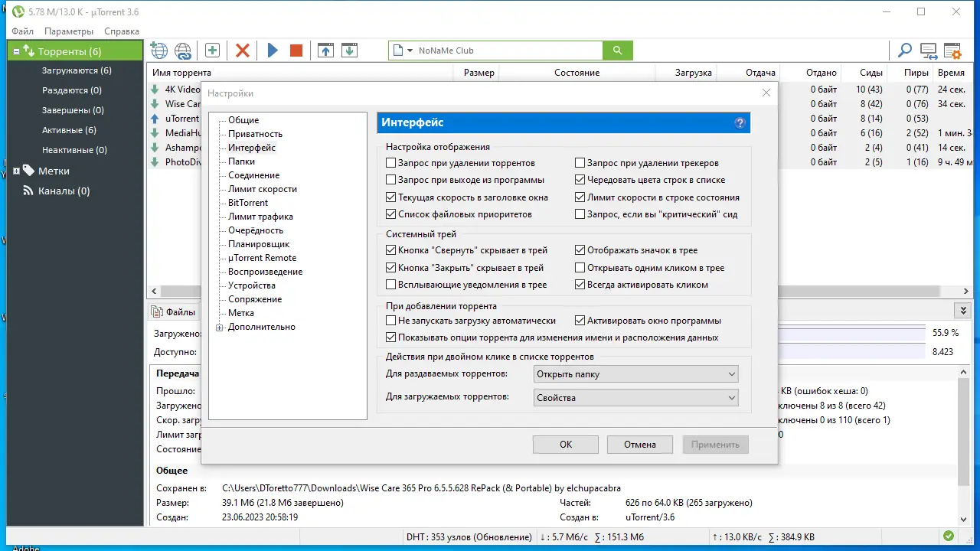Click the green search magnifier button
The height and width of the screenshot is (551, 980).
(x=618, y=51)
